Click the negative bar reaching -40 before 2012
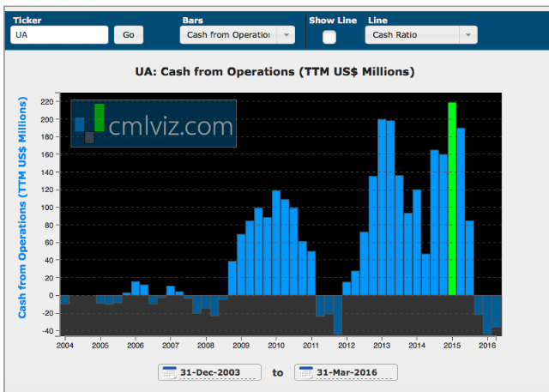 point(337,315)
